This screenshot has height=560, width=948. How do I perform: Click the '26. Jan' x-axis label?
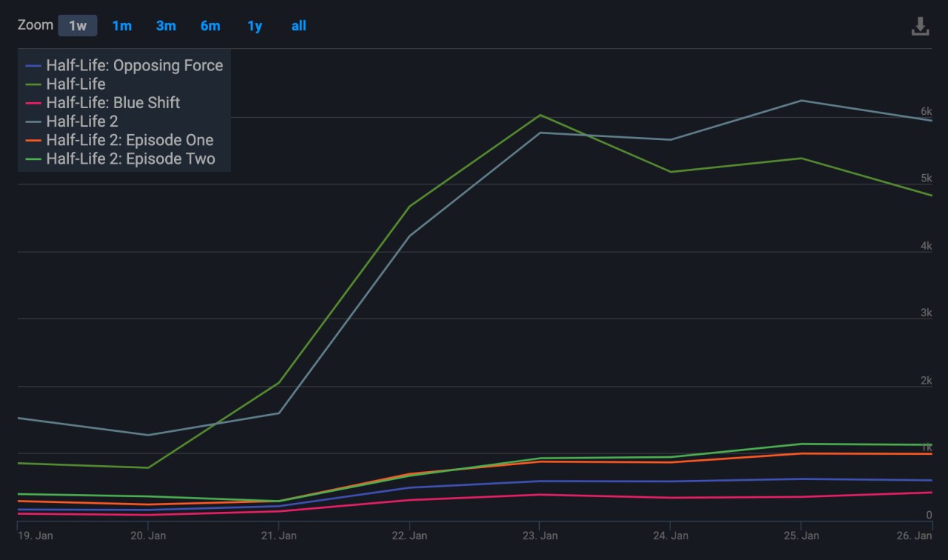tap(915, 536)
